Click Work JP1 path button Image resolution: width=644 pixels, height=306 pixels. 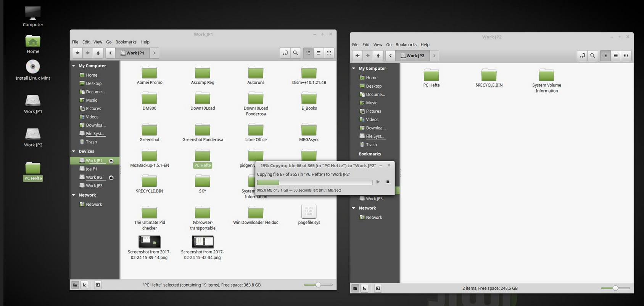[x=132, y=53]
